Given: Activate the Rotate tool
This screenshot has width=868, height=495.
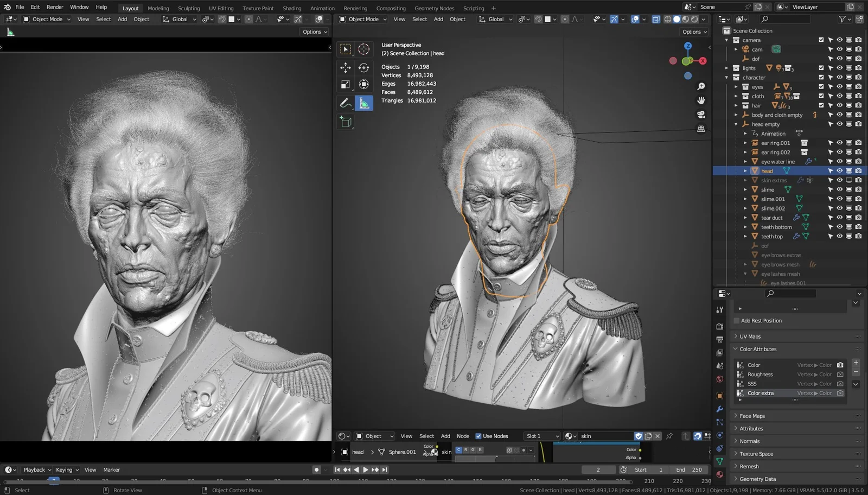Looking at the screenshot, I should click(364, 67).
